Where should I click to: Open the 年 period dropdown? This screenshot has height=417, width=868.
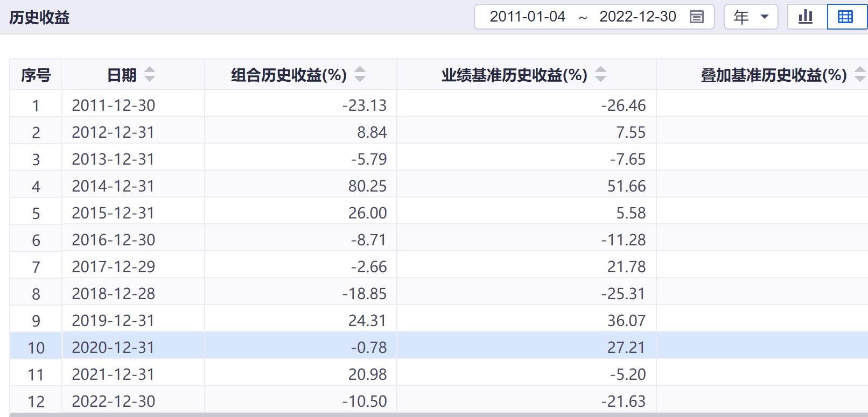[751, 17]
